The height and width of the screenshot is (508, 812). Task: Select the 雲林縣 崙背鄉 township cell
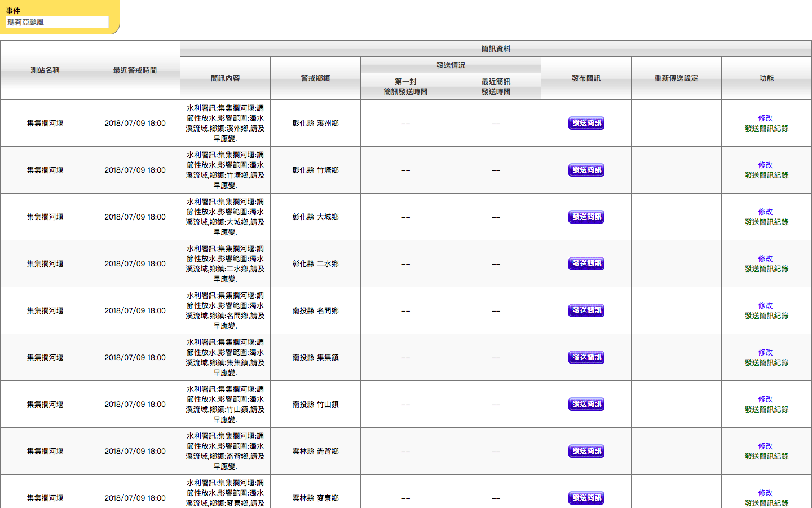click(x=315, y=451)
